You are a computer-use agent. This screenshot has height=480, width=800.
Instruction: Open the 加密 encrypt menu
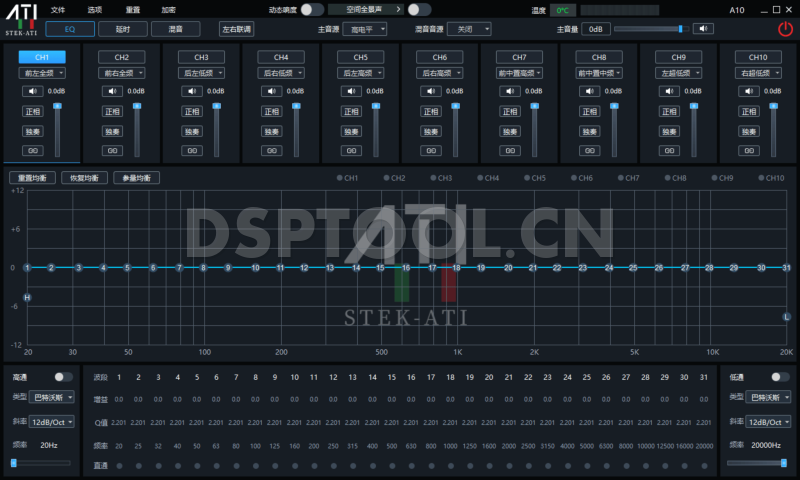coord(168,10)
